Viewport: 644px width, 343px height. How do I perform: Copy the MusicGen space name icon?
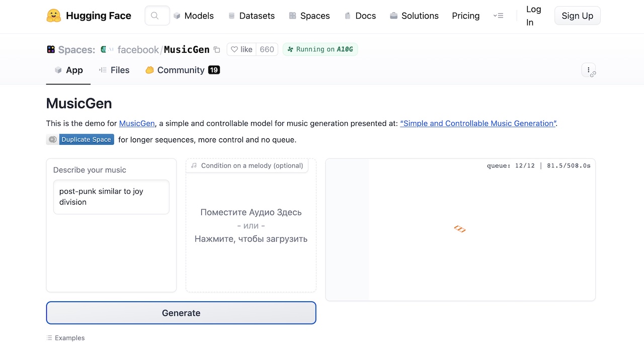pos(217,49)
